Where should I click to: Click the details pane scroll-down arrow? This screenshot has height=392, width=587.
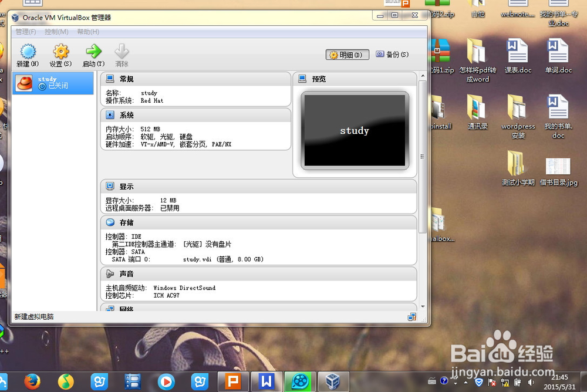tap(423, 306)
